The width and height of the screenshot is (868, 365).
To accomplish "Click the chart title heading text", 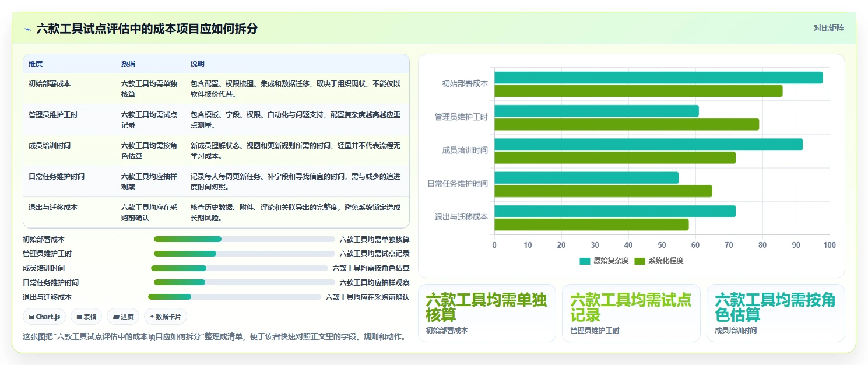I will 147,29.
